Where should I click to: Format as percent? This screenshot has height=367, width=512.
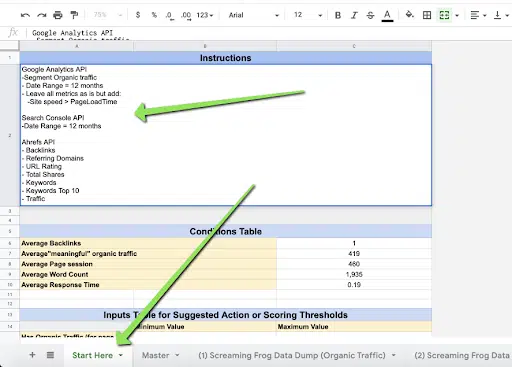point(154,15)
